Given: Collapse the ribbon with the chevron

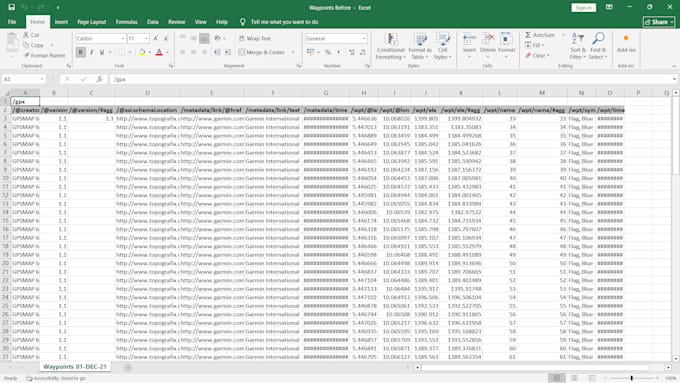Looking at the screenshot, I should [x=674, y=66].
